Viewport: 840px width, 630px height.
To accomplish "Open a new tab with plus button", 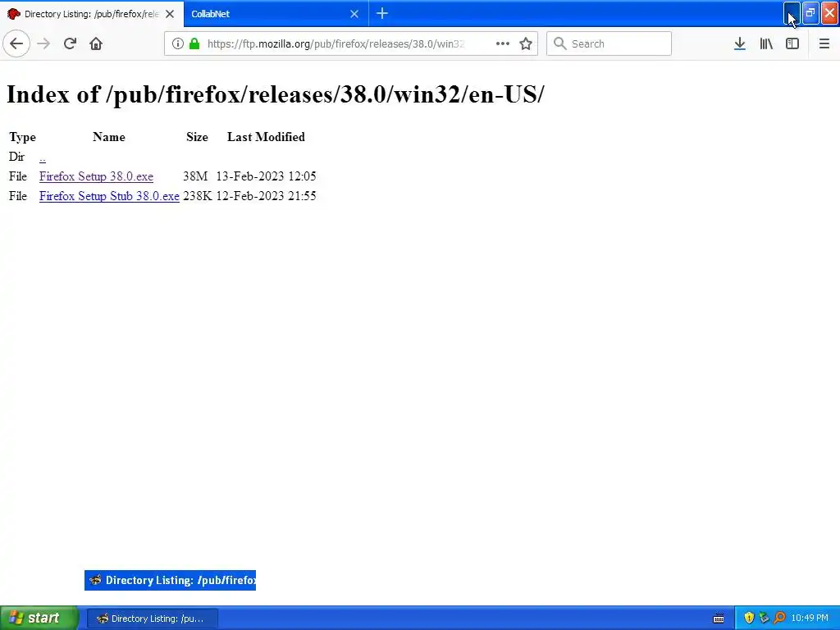I will (x=382, y=13).
